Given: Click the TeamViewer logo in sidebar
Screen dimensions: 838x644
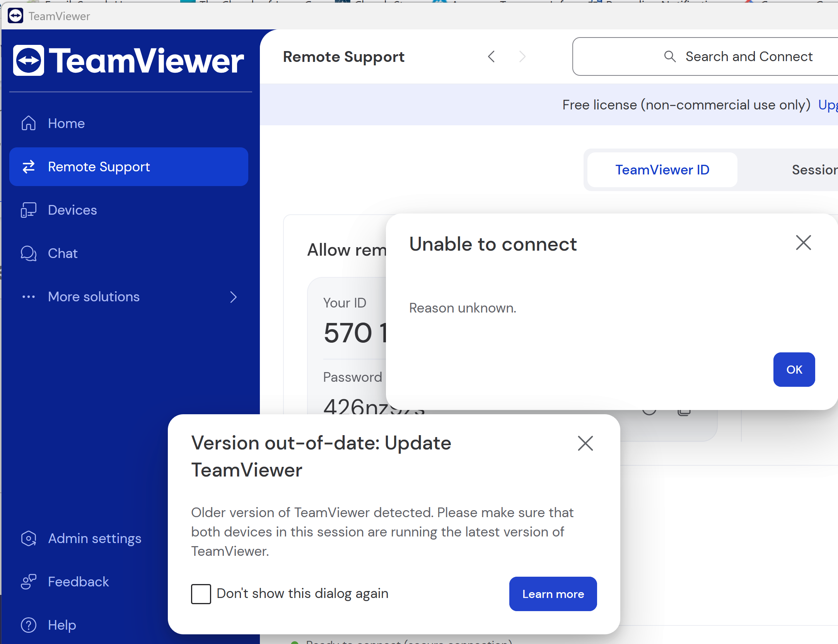Looking at the screenshot, I should [x=128, y=60].
